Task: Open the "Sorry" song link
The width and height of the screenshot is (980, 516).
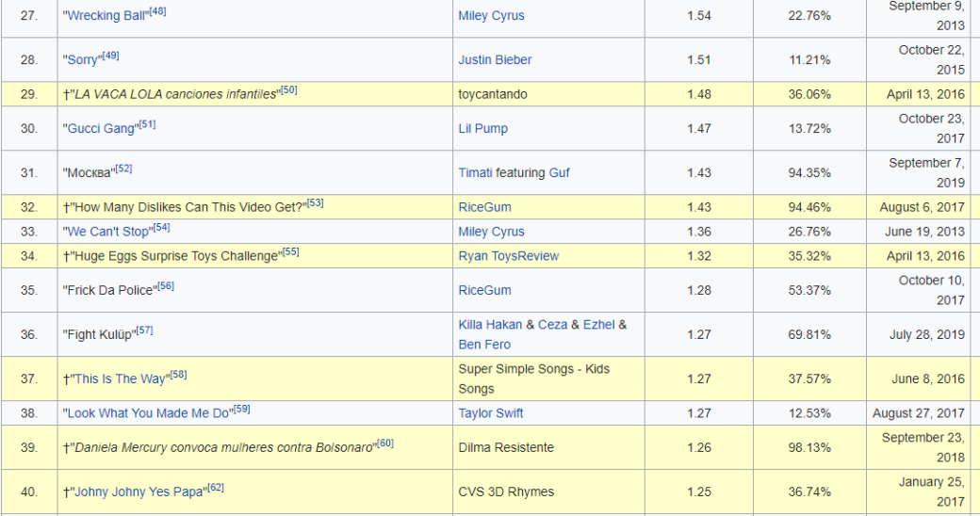Action: point(83,60)
